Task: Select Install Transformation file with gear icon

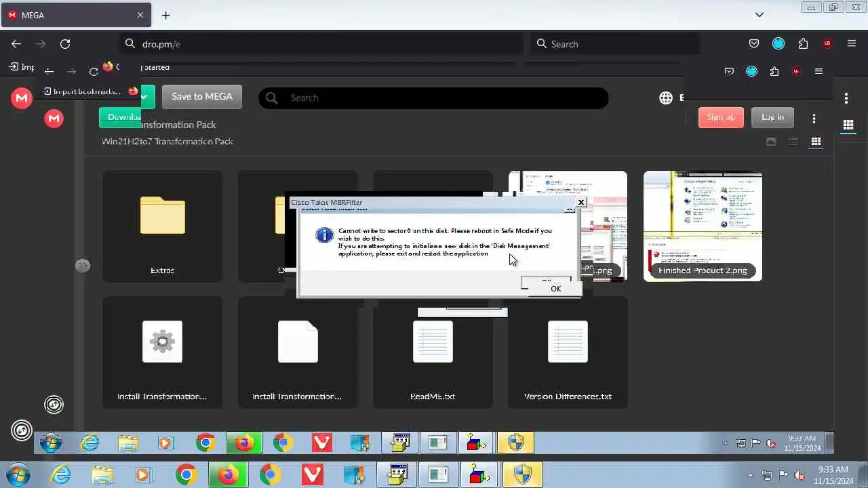Action: [162, 352]
